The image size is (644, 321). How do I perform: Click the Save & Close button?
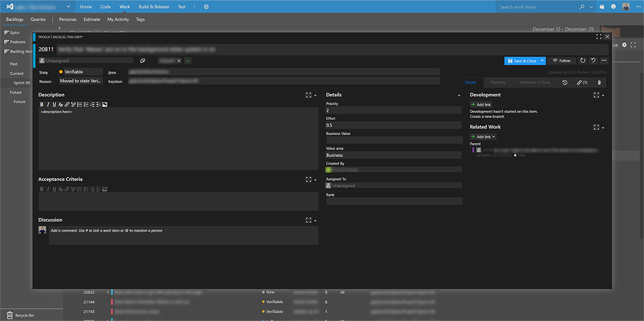coord(522,61)
